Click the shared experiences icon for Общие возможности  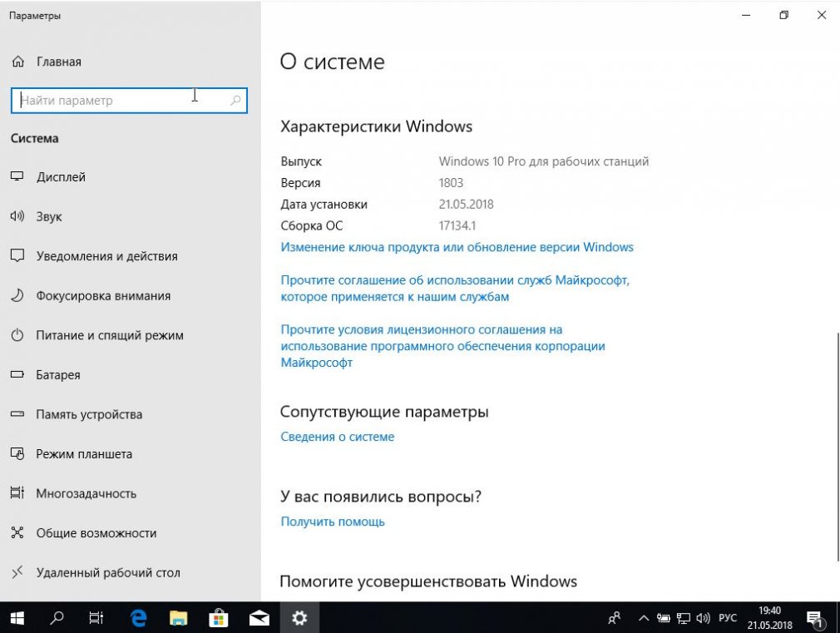(17, 532)
